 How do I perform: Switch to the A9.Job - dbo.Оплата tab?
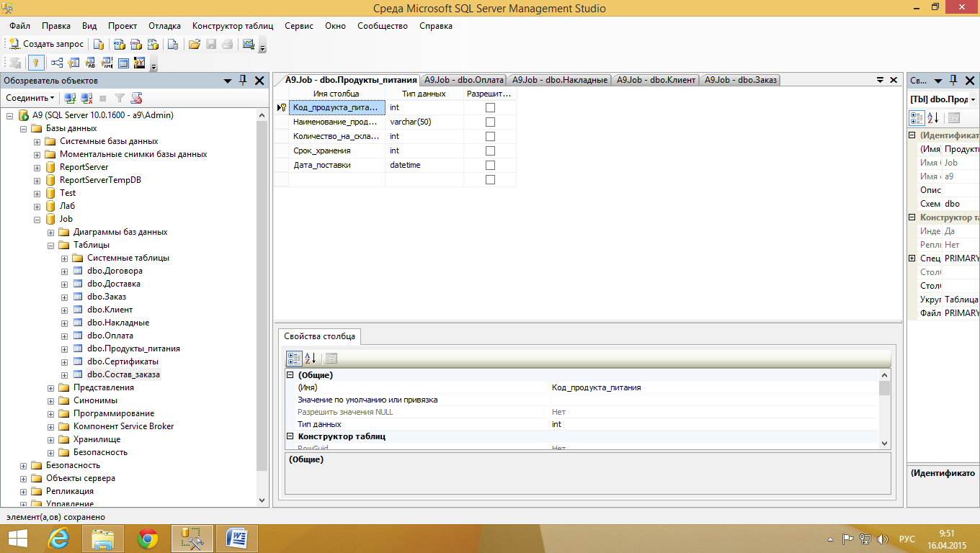coord(463,80)
